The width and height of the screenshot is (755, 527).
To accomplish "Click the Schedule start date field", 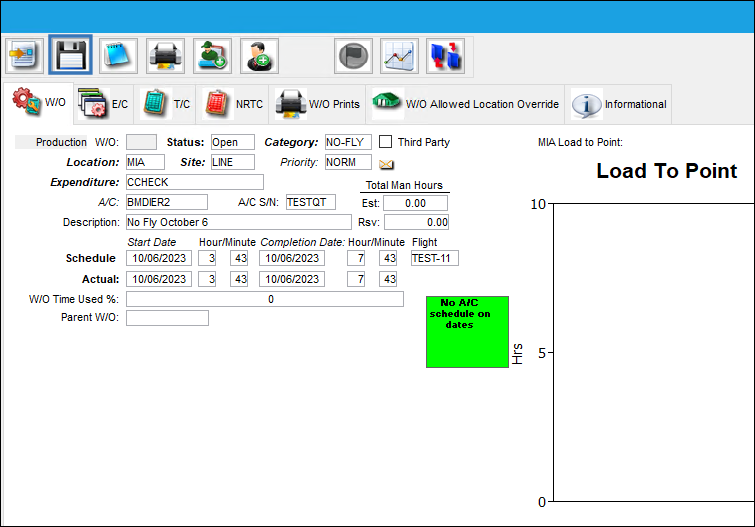I will (x=159, y=258).
